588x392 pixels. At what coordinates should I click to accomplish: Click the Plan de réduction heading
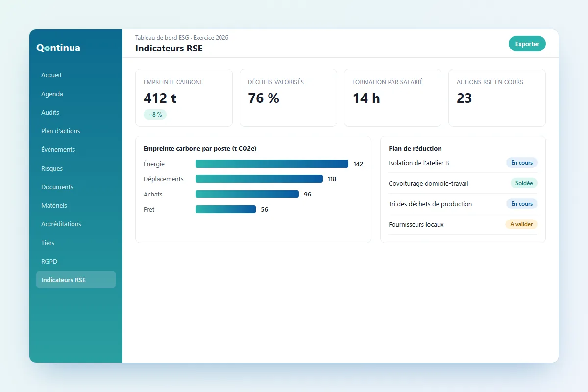click(x=415, y=148)
